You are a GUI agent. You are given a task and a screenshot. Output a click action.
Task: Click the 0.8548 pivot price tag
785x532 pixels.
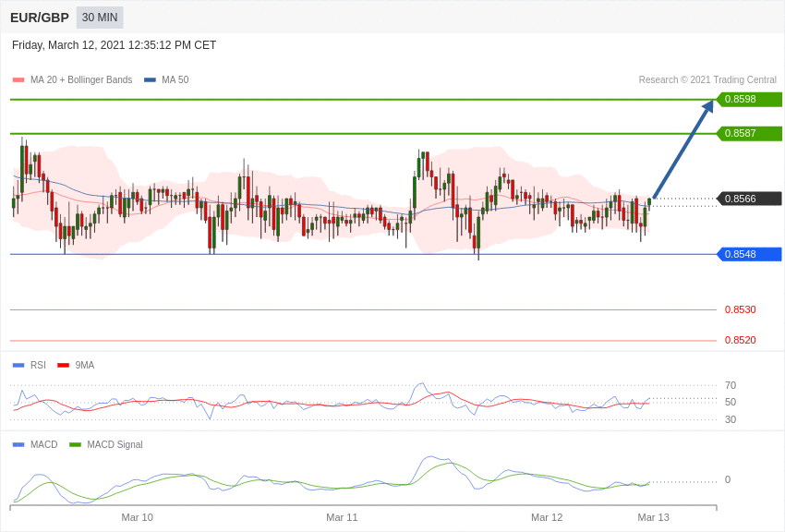pos(750,254)
